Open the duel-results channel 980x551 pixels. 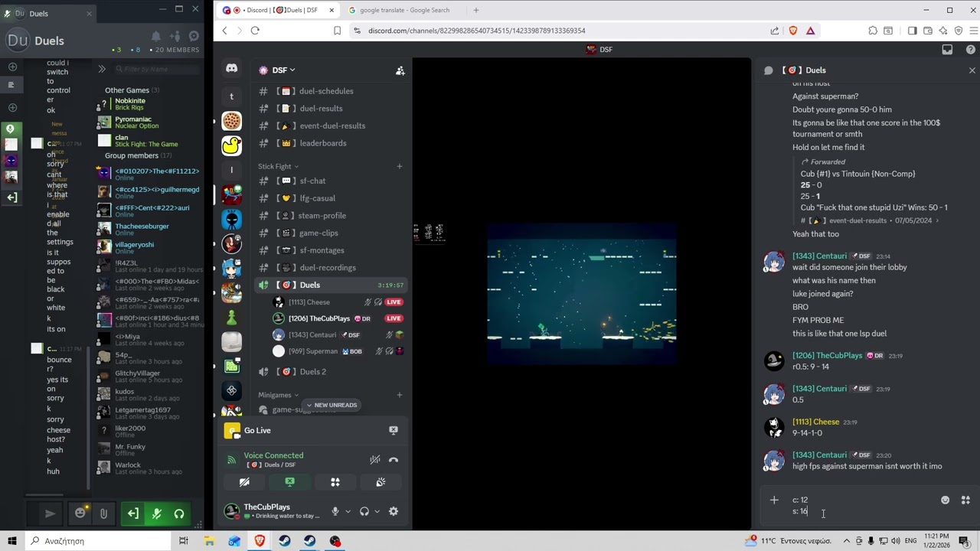tap(330, 109)
